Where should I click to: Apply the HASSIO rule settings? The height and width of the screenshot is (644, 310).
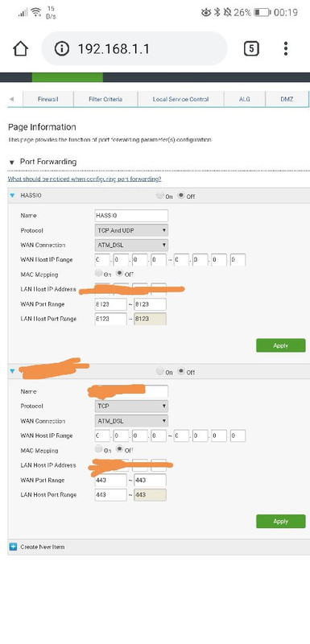pos(281,345)
